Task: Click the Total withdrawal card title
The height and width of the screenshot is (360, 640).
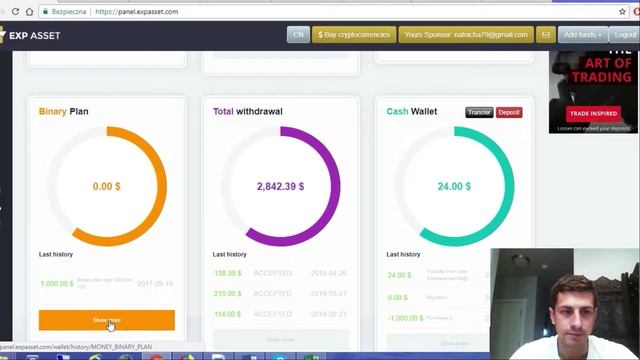Action: [247, 111]
